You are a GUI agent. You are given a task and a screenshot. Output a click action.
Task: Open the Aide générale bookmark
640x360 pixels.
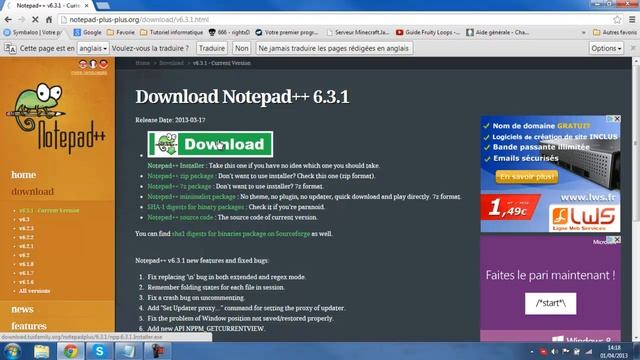498,32
